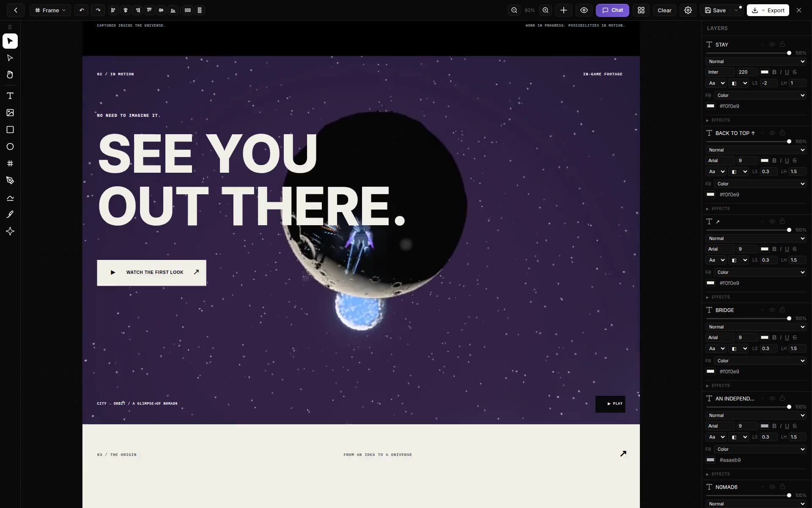Click the WATCH THE FIRST LOOK button
This screenshot has height=508, width=812.
pyautogui.click(x=151, y=273)
